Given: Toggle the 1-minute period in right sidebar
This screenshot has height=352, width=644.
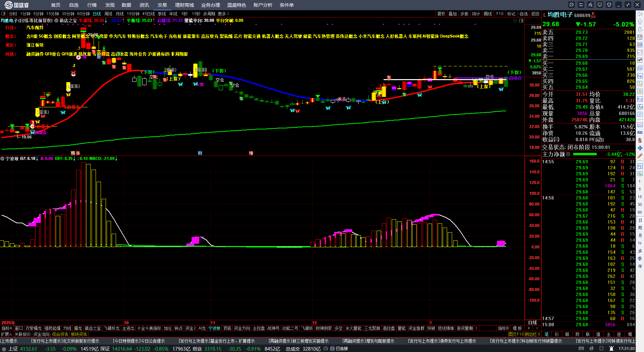Looking at the screenshot, I should [640, 181].
